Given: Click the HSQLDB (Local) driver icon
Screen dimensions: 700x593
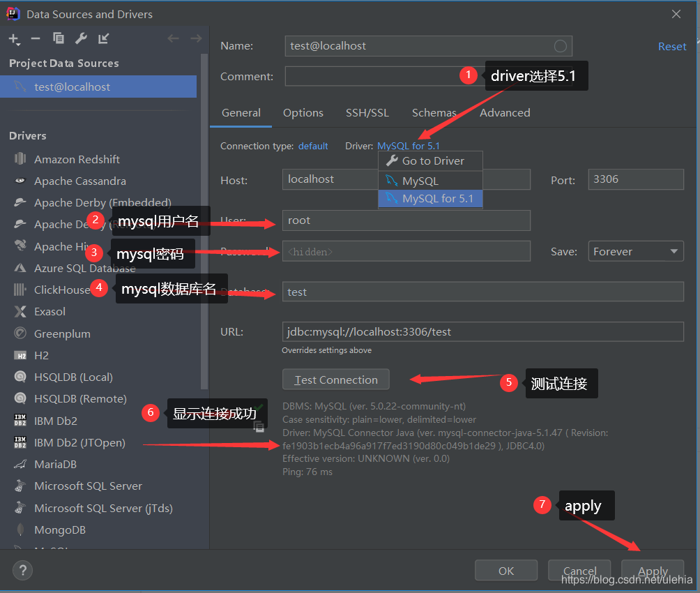Looking at the screenshot, I should click(x=20, y=377).
